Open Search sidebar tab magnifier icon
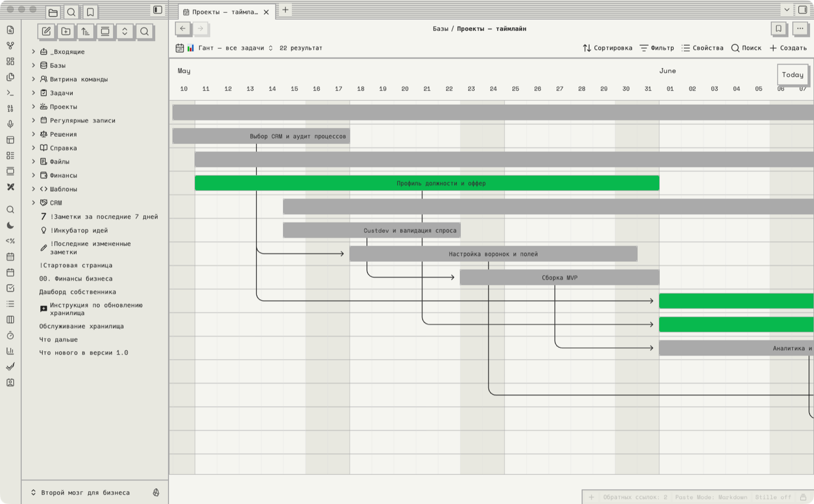The width and height of the screenshot is (814, 504). [72, 12]
